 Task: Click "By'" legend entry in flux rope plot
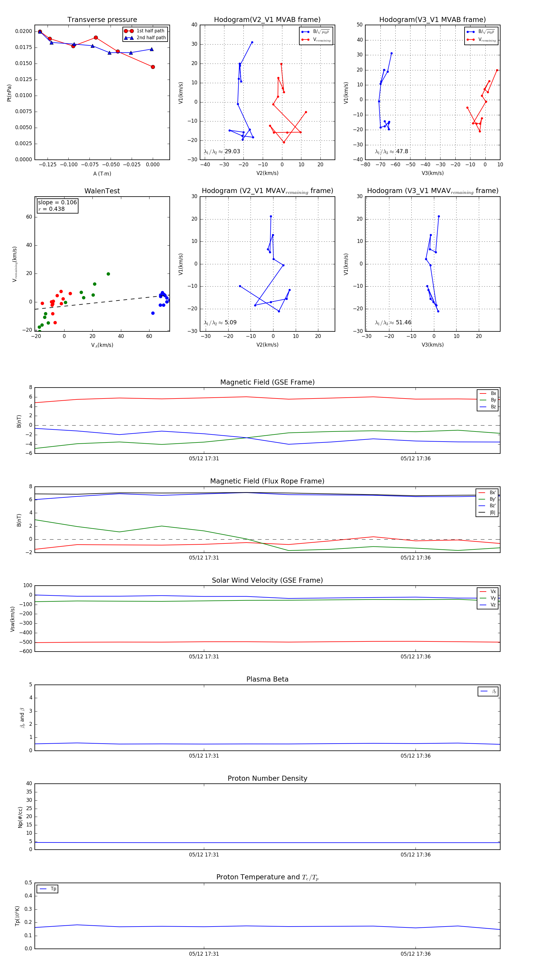[x=487, y=499]
